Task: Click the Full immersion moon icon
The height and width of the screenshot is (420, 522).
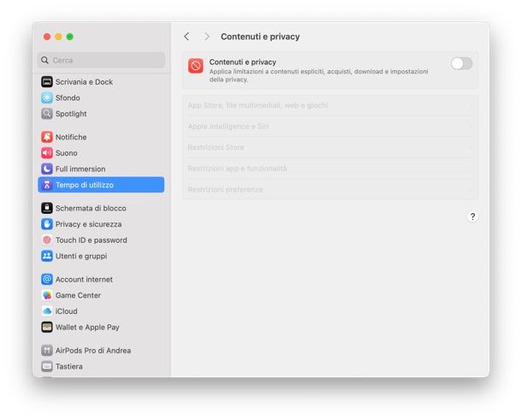Action: click(x=47, y=169)
